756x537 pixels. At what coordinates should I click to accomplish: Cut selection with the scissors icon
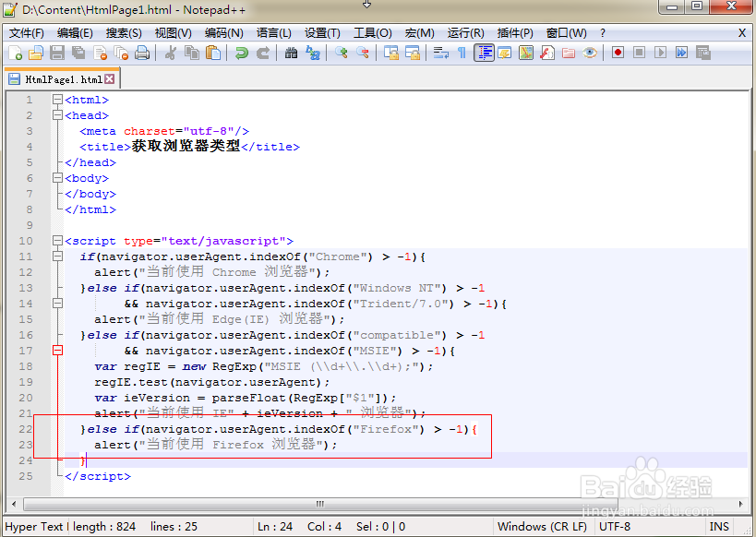pyautogui.click(x=170, y=53)
